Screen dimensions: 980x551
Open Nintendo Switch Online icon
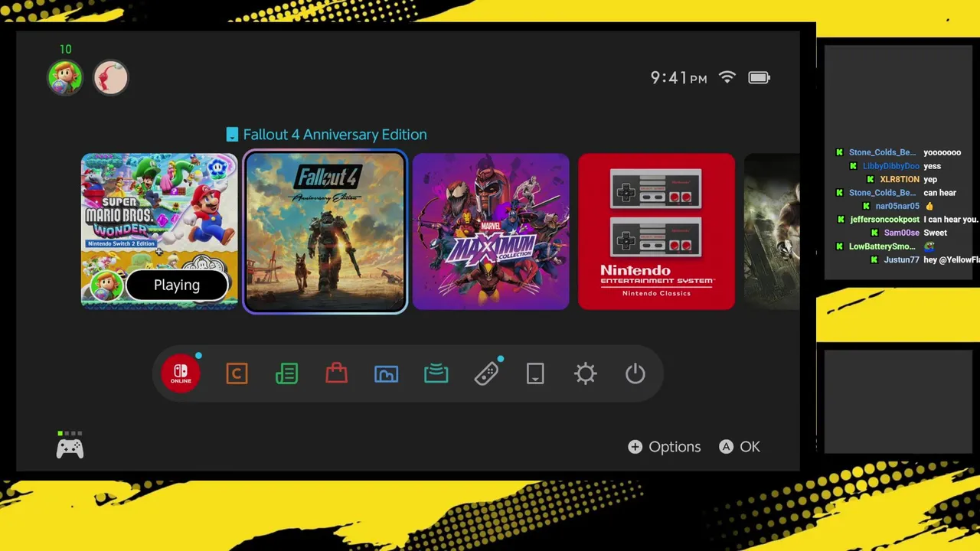pos(181,373)
